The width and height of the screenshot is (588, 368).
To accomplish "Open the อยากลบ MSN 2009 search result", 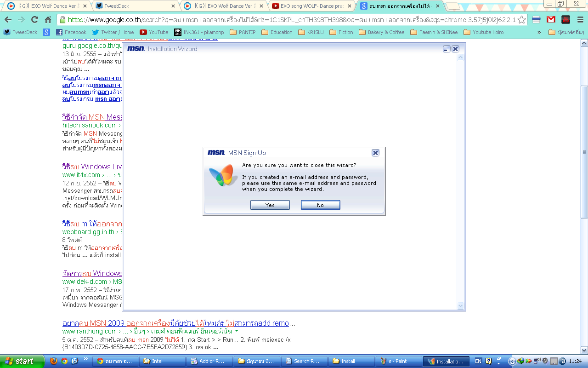I will click(179, 323).
